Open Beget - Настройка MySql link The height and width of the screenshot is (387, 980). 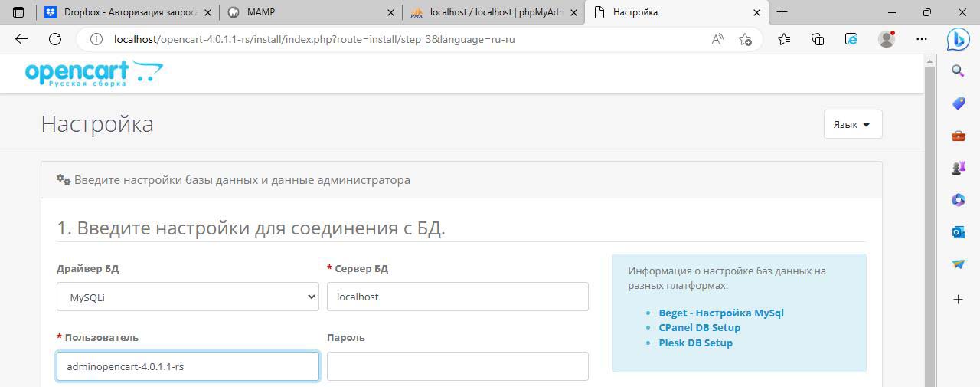[x=720, y=313]
